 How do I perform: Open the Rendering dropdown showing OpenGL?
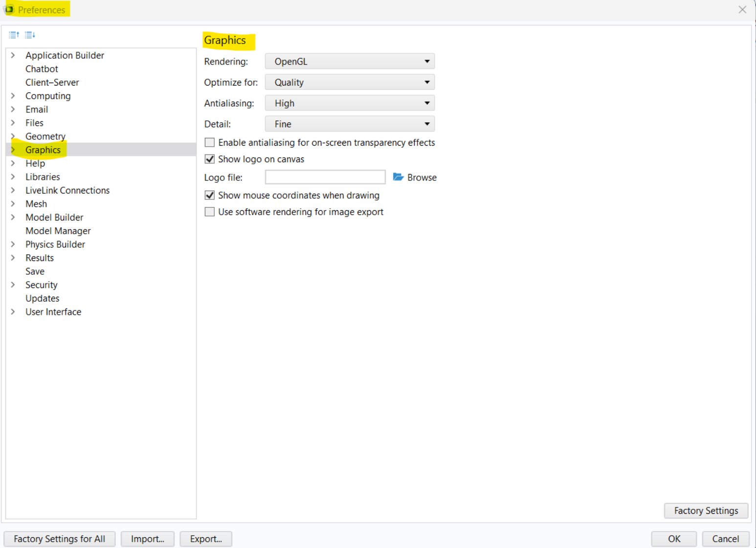click(x=350, y=62)
